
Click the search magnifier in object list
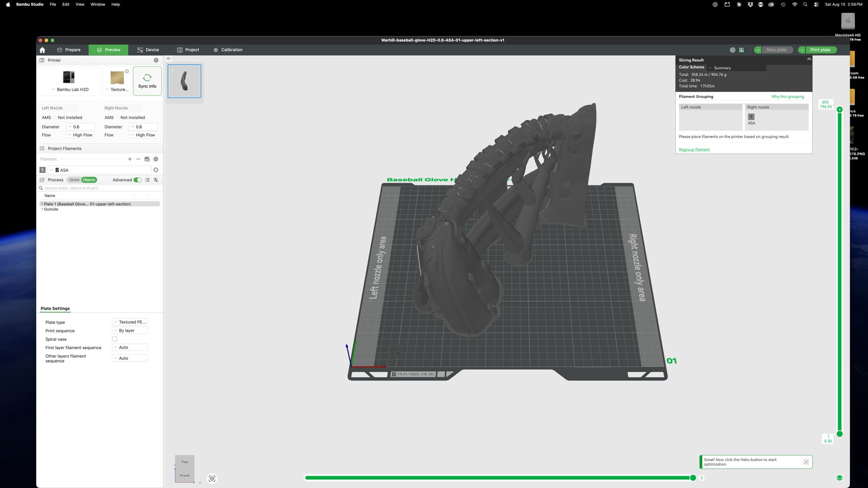pyautogui.click(x=41, y=188)
